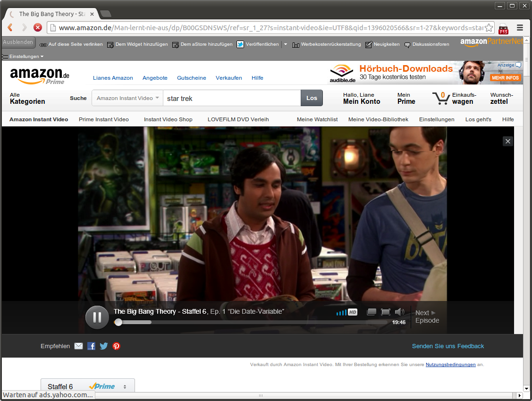Open Werbekostenrückerstattung report

pyautogui.click(x=327, y=44)
